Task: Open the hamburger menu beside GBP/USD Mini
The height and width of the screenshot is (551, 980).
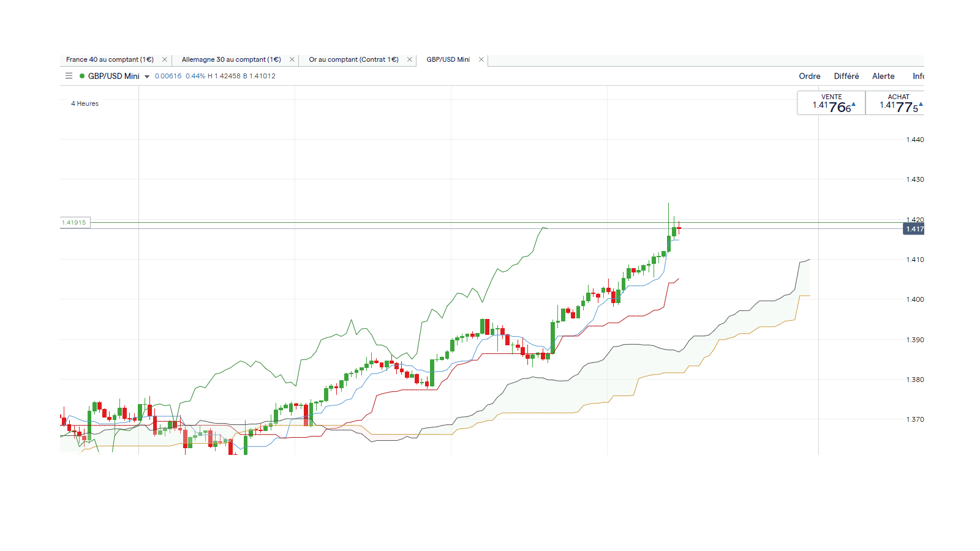Action: coord(69,76)
